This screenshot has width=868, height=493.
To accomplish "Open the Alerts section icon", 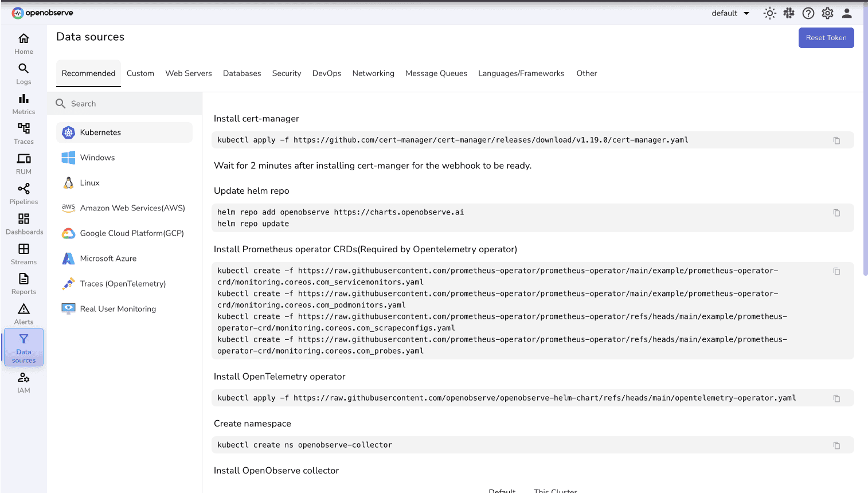I will click(23, 314).
